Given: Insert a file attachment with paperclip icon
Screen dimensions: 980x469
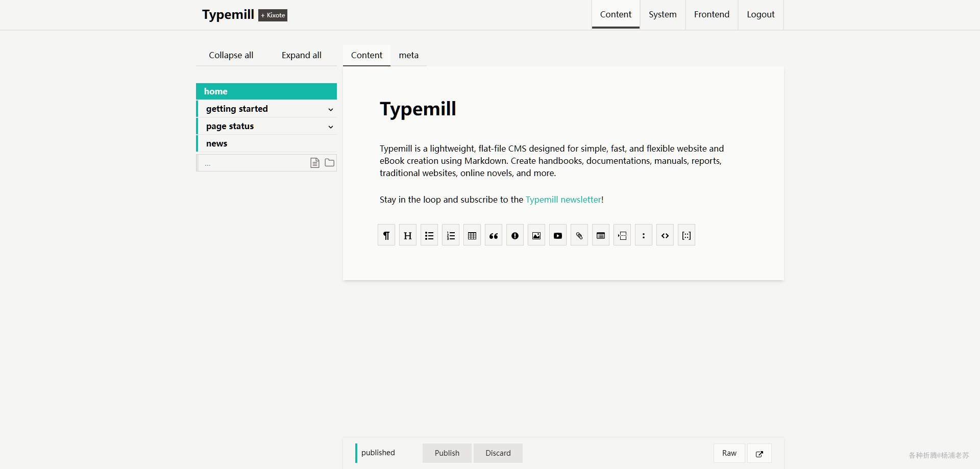Looking at the screenshot, I should click(x=579, y=235).
